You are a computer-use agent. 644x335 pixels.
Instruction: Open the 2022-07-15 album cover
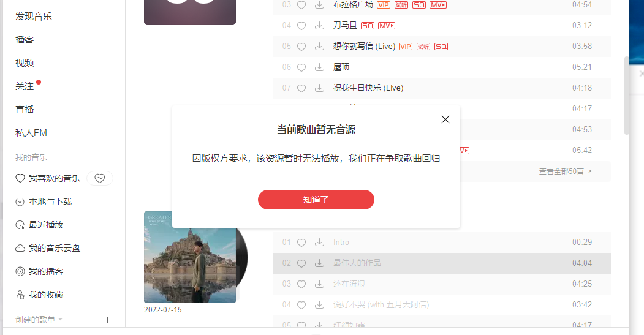[x=190, y=257]
